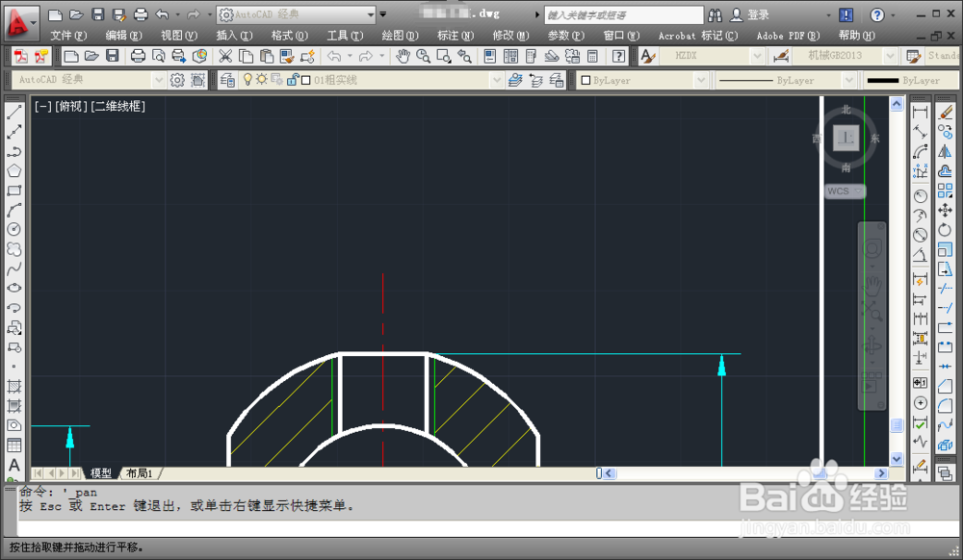Image resolution: width=963 pixels, height=560 pixels.
Task: Select the Rectangle draw tool
Action: tap(14, 191)
